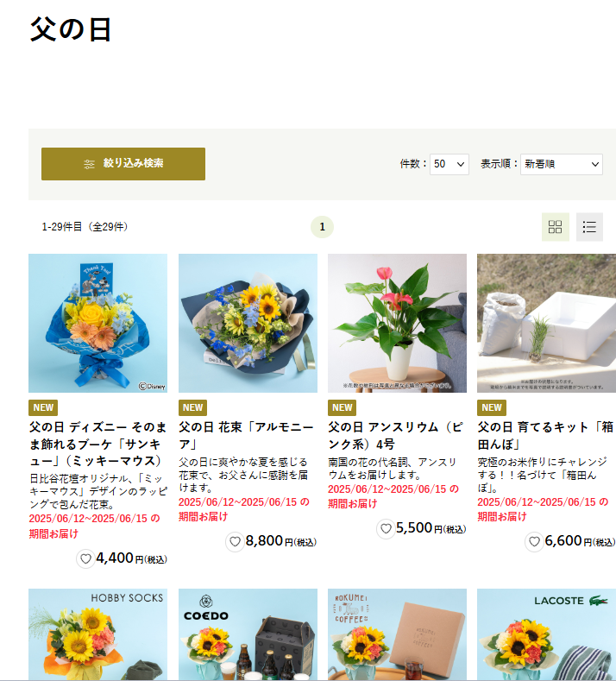Image resolution: width=616 pixels, height=681 pixels.
Task: Open the 育てるキット「箱田んぼ」 product title
Action: (x=545, y=436)
